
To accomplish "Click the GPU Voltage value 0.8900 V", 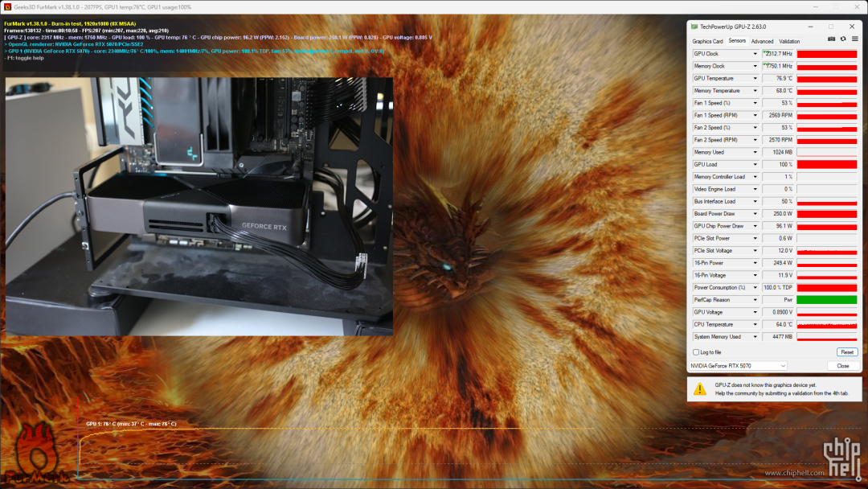I will coord(781,312).
